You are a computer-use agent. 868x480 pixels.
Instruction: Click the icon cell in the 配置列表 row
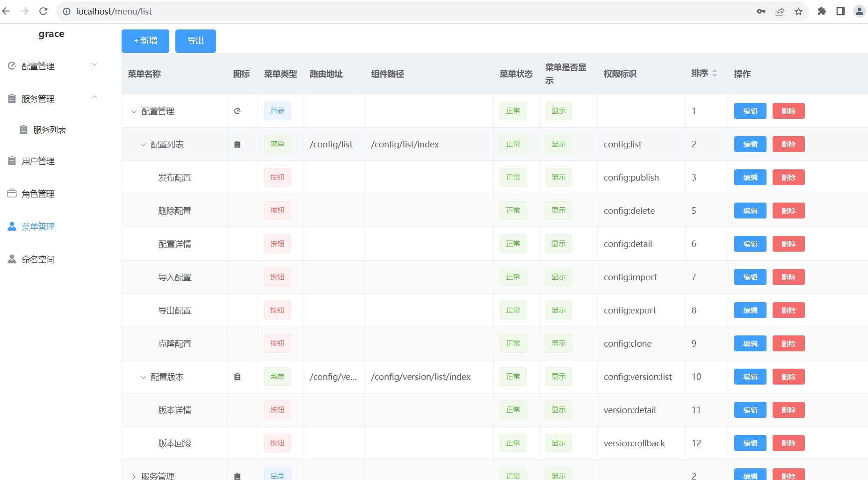pos(237,144)
